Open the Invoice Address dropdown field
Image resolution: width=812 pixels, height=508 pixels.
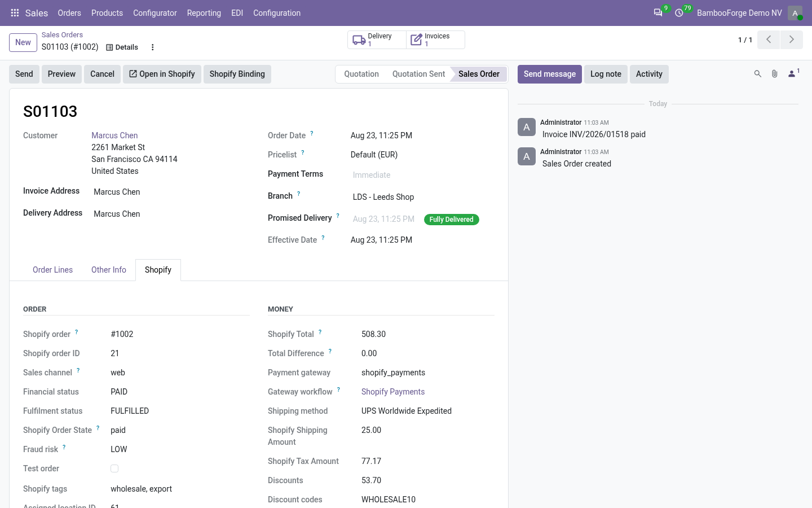pos(170,192)
